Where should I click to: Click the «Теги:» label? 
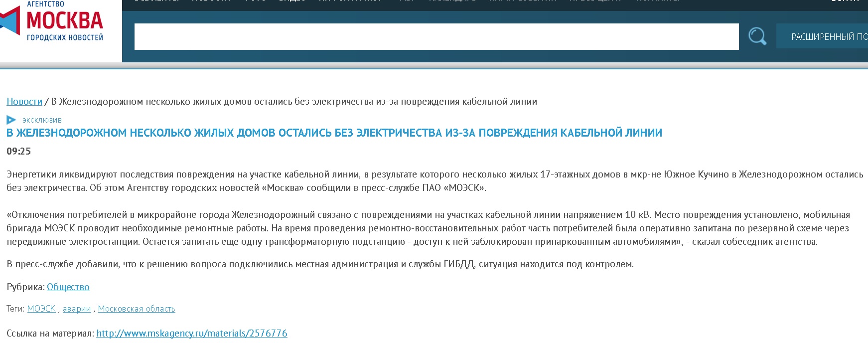[x=15, y=309]
